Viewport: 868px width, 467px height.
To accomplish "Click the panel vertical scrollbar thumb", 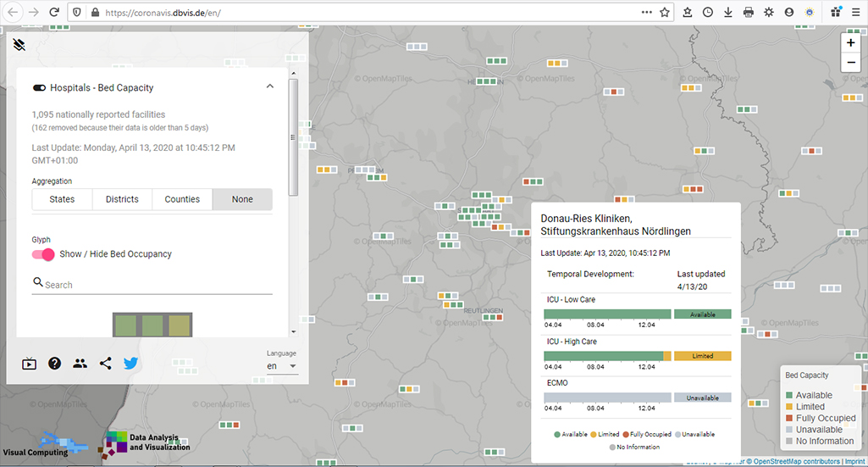I will (x=293, y=137).
